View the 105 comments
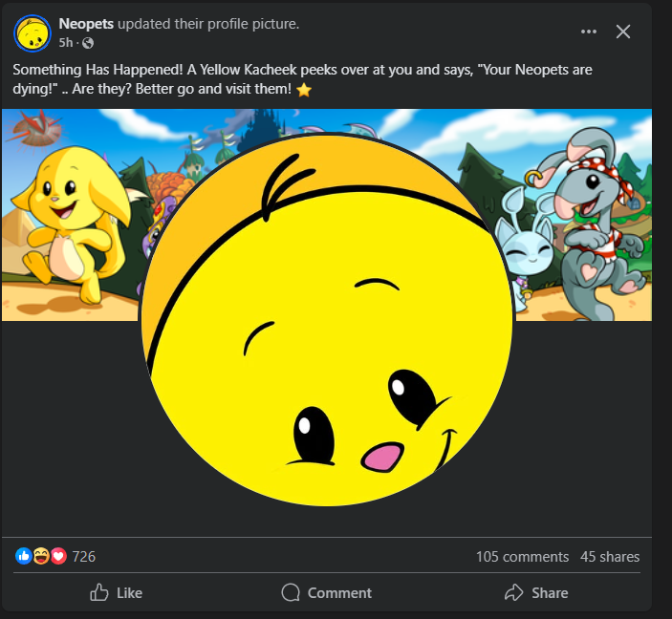This screenshot has width=672, height=619. [522, 556]
